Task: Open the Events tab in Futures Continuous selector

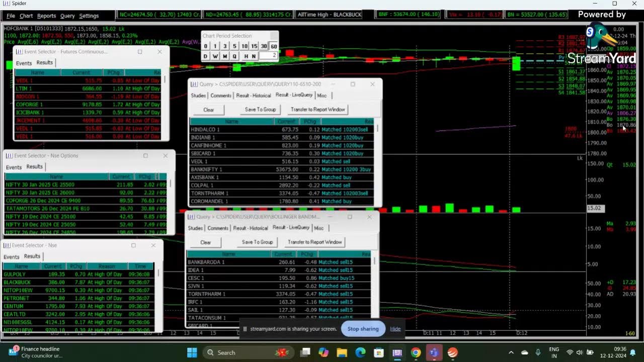Action: (24, 63)
